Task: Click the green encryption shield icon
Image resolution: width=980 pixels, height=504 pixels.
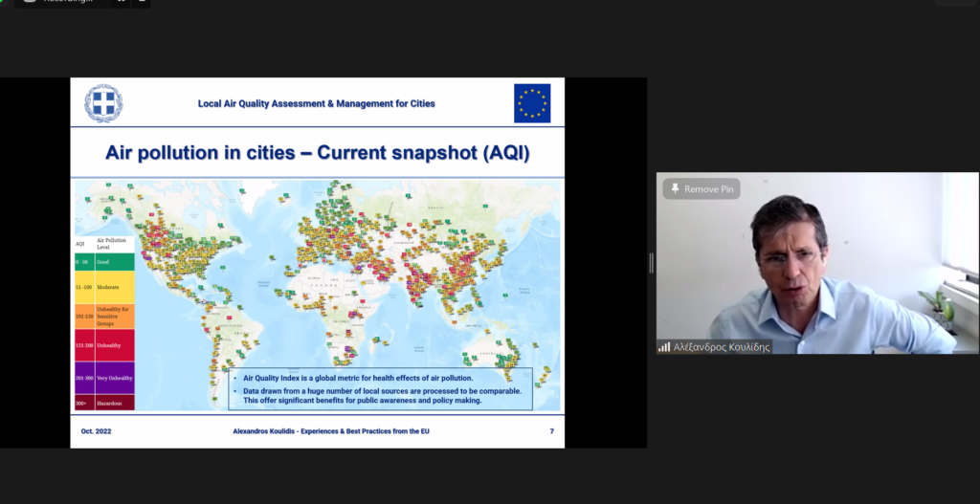Action: pos(3,3)
